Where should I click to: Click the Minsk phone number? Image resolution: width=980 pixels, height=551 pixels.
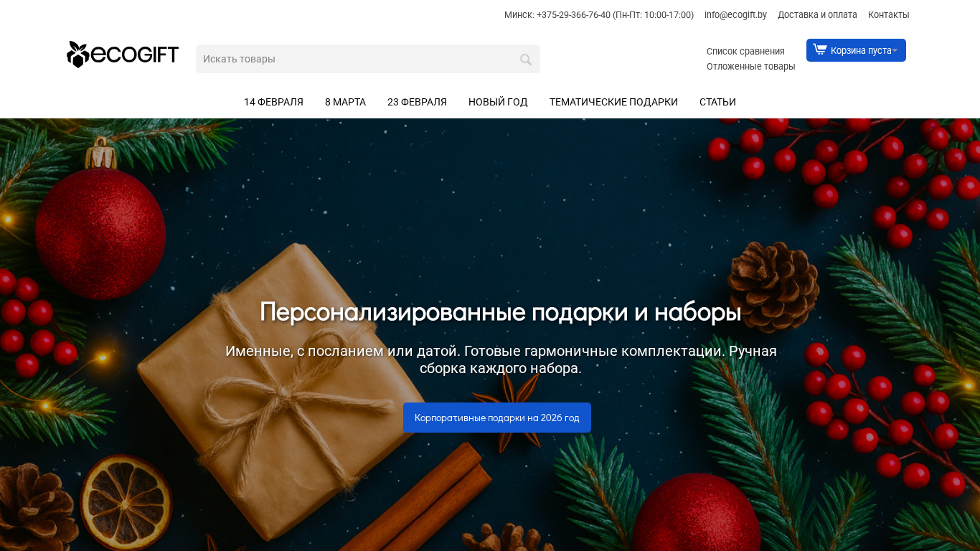[x=573, y=15]
